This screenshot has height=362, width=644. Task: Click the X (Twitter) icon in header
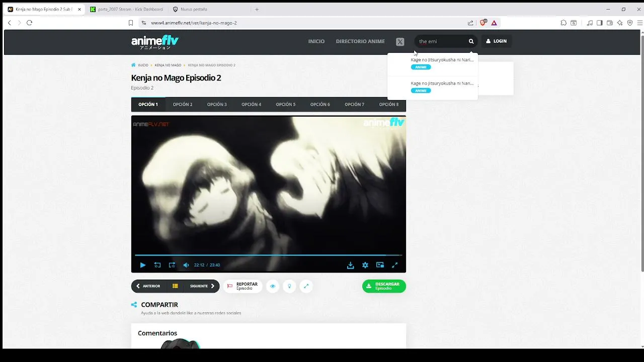pyautogui.click(x=400, y=42)
